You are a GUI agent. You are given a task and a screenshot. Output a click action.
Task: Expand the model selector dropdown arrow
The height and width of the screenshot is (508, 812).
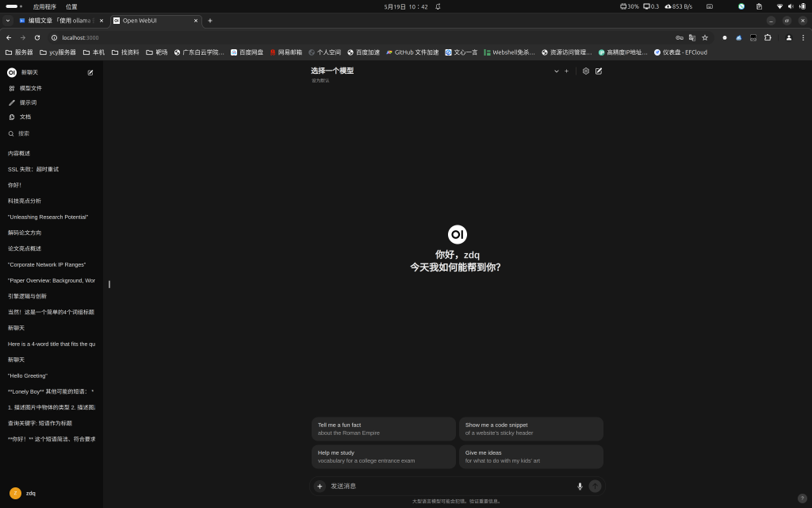[x=557, y=71]
